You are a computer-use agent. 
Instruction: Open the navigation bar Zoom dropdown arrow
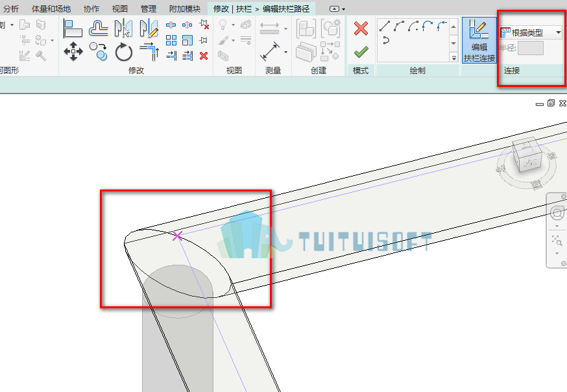click(x=557, y=253)
